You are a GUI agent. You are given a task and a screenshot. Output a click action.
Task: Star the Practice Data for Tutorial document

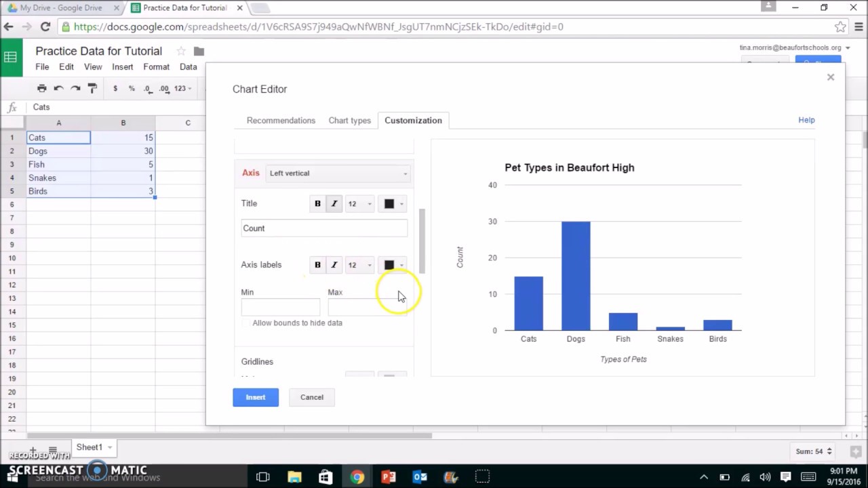(181, 51)
